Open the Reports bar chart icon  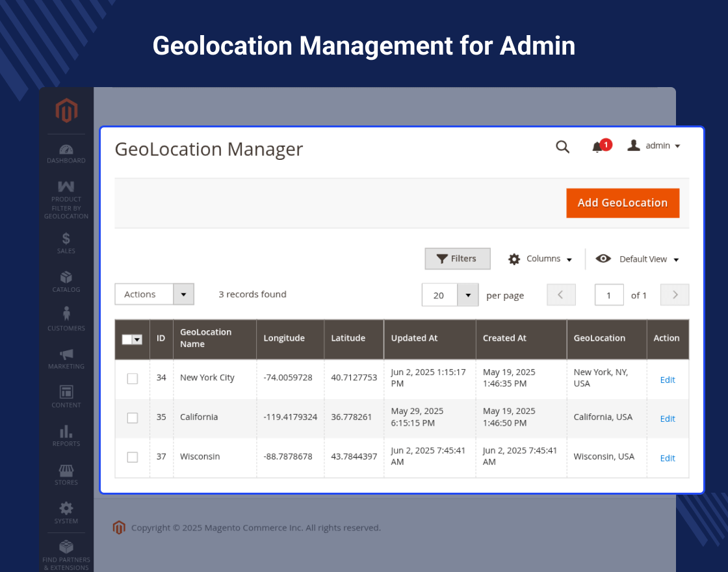click(66, 431)
